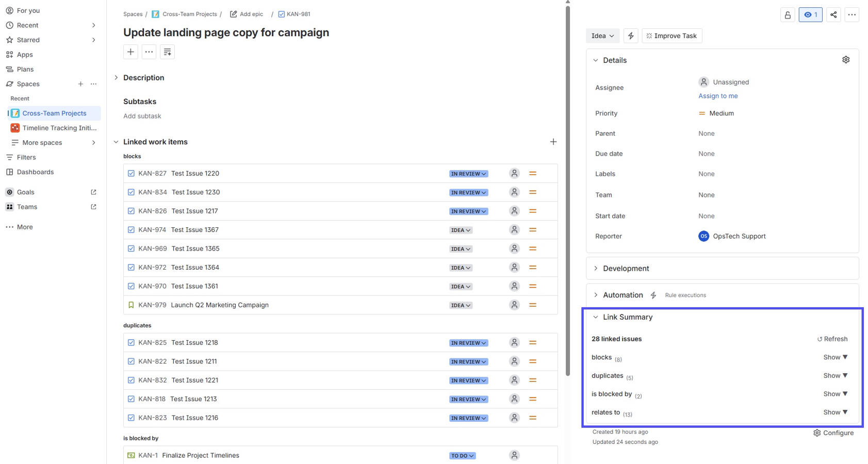Open the IN REVIEW status dropdown for KAN-827

pos(468,174)
